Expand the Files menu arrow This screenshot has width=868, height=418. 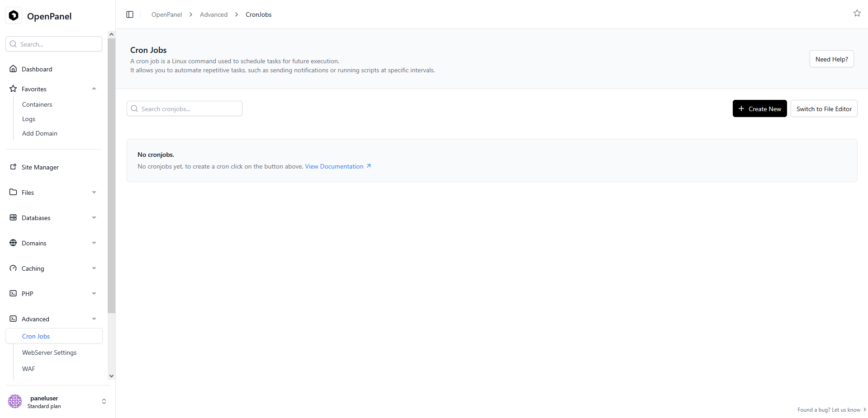point(94,193)
